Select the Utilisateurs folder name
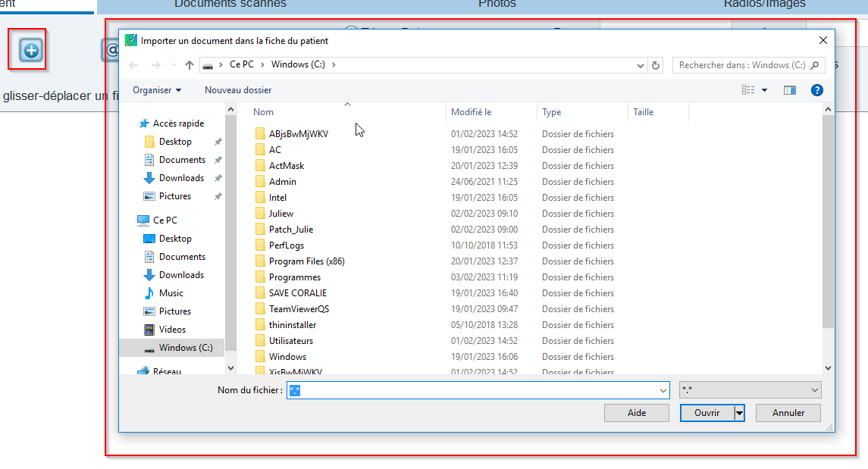The width and height of the screenshot is (868, 469). 291,341
